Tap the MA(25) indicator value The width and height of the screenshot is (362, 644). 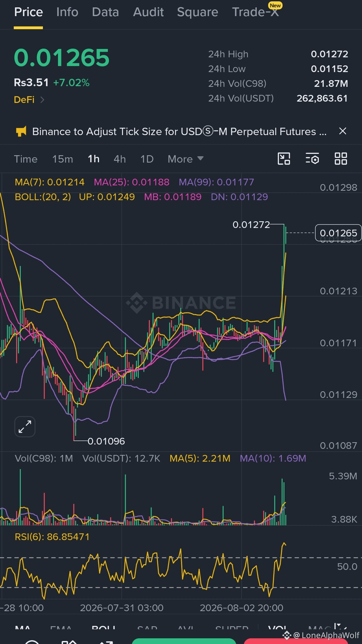point(131,182)
